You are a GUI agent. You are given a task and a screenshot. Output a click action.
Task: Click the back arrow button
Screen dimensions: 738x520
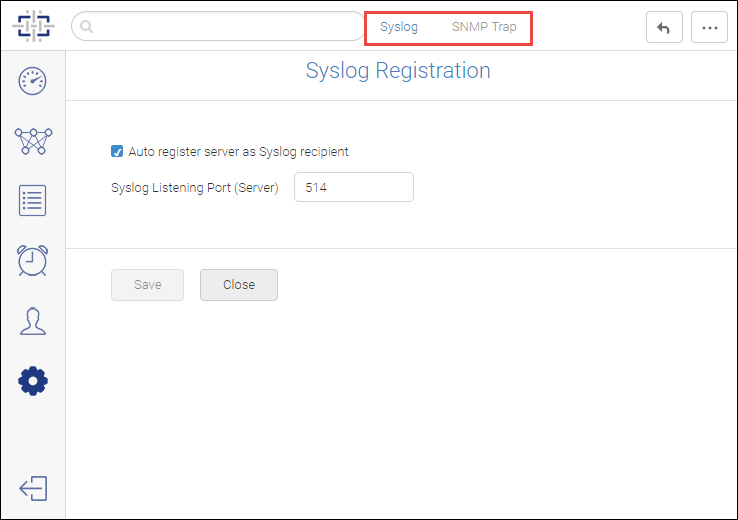coord(664,28)
